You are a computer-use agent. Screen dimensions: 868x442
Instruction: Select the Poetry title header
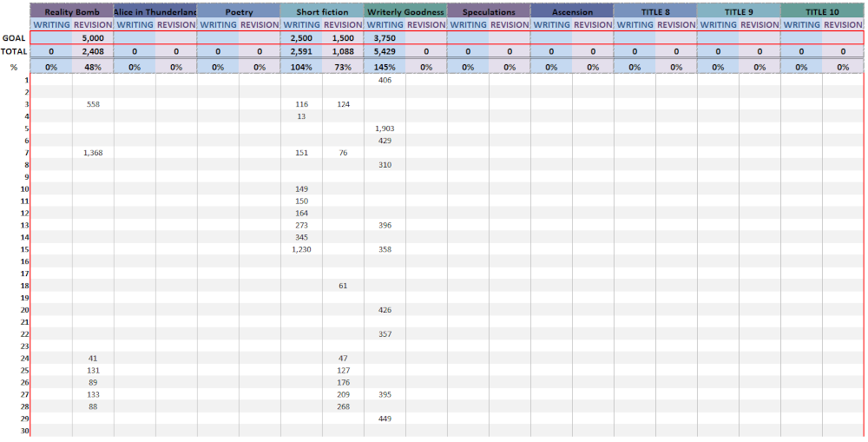pos(239,12)
